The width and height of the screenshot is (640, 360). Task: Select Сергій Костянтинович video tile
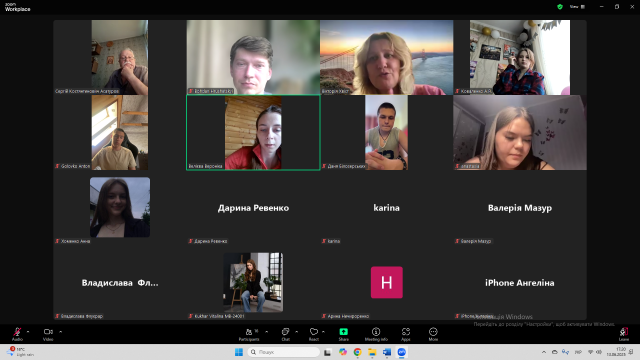pyautogui.click(x=120, y=57)
